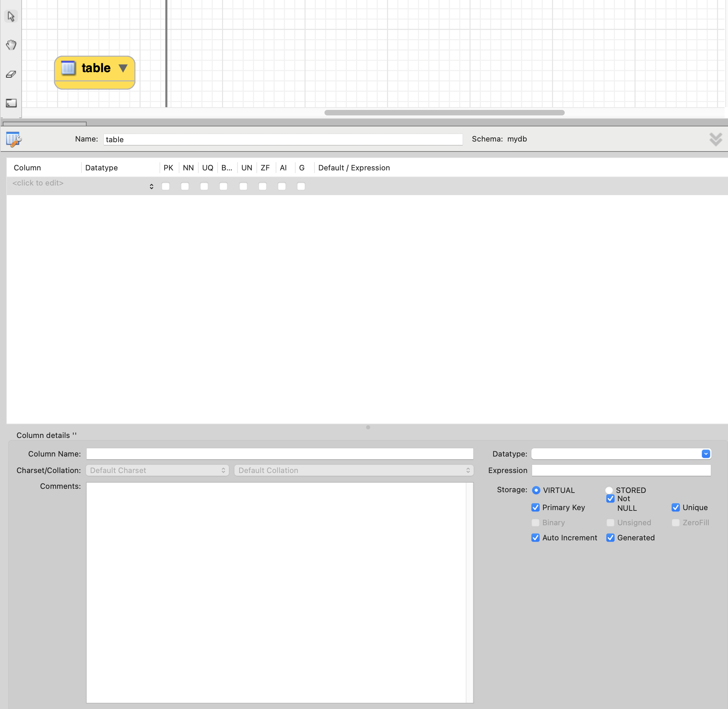The image size is (728, 709).
Task: Open the Datatype combo box dropdown
Action: (705, 454)
